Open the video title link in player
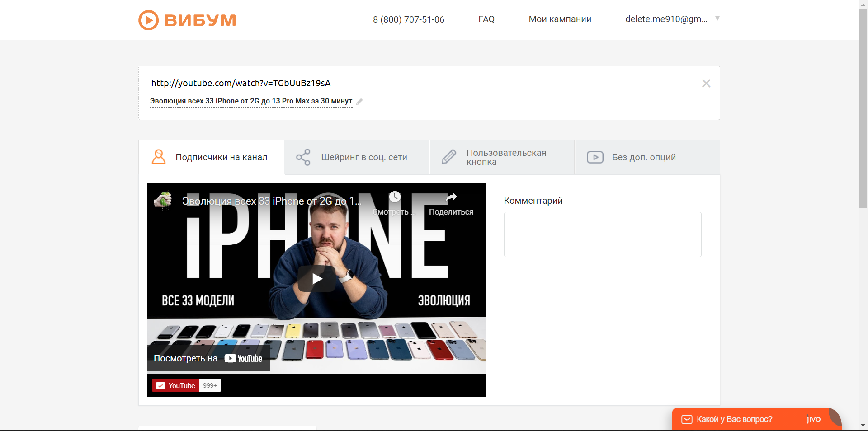This screenshot has height=431, width=868. [x=272, y=201]
